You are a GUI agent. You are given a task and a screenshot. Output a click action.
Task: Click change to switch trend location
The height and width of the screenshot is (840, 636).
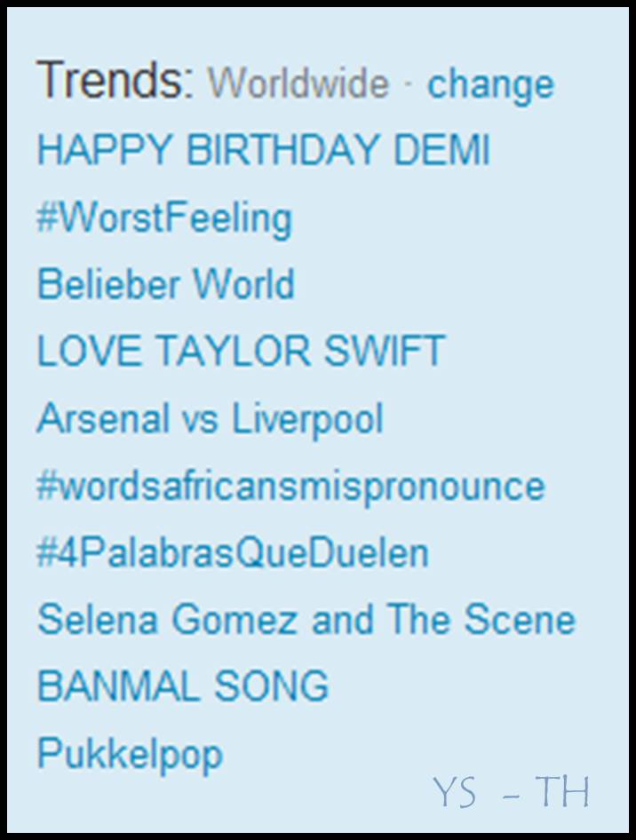click(490, 84)
